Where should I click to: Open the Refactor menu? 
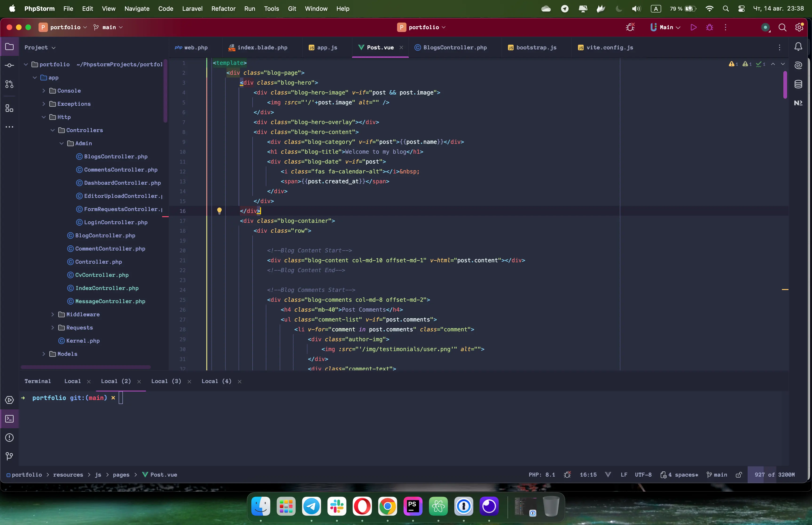[x=223, y=8]
